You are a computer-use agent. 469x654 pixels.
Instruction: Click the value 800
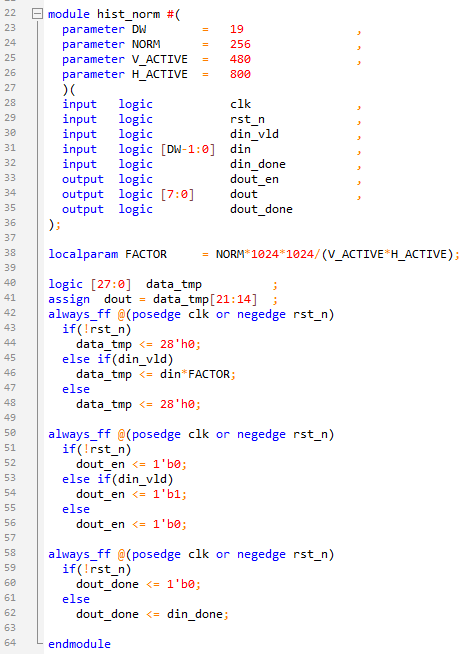pos(240,74)
